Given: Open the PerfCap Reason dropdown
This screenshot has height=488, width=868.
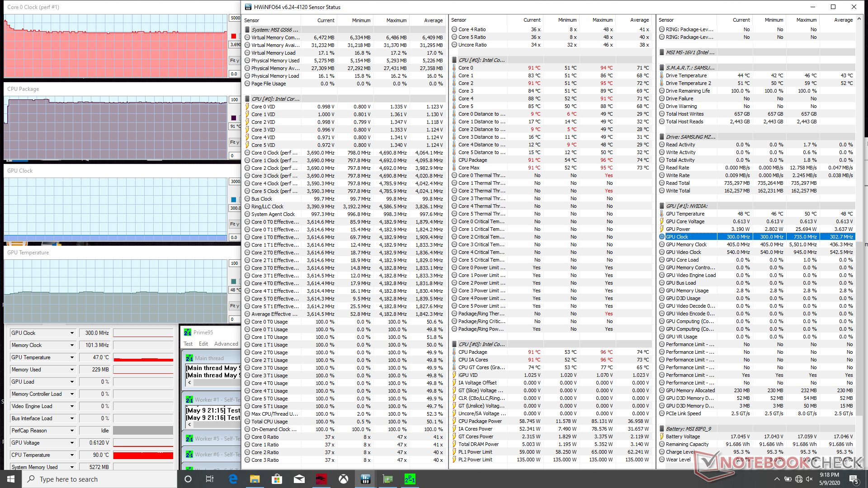Looking at the screenshot, I should pos(72,431).
